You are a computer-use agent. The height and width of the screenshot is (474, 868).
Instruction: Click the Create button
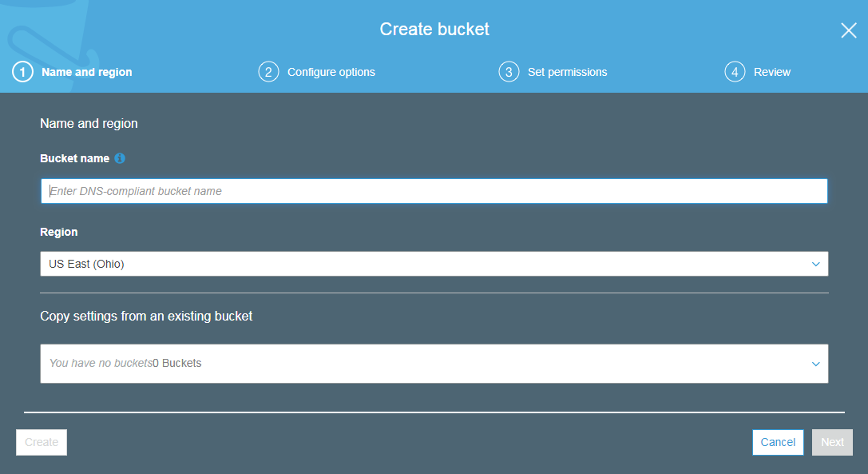pos(42,442)
